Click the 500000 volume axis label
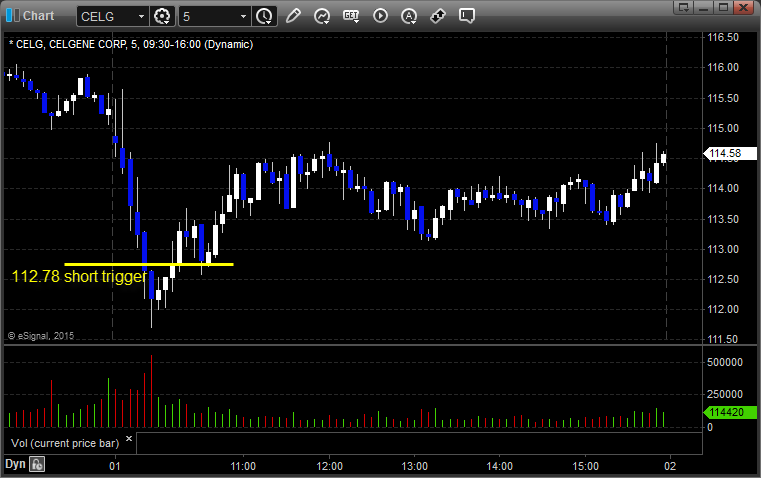761x478 pixels. point(725,362)
